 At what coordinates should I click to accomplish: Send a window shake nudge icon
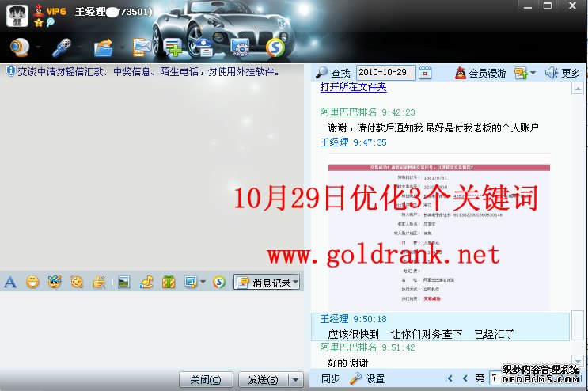[x=77, y=282]
